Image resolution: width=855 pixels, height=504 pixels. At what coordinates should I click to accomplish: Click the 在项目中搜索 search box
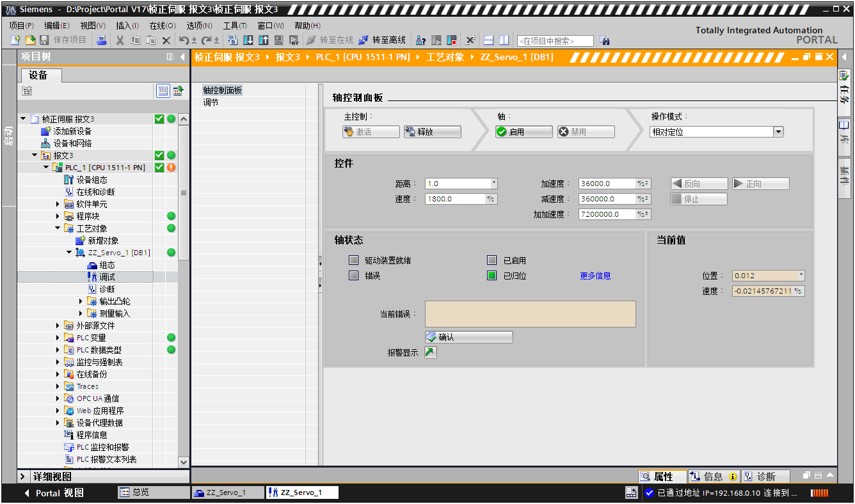tap(555, 41)
